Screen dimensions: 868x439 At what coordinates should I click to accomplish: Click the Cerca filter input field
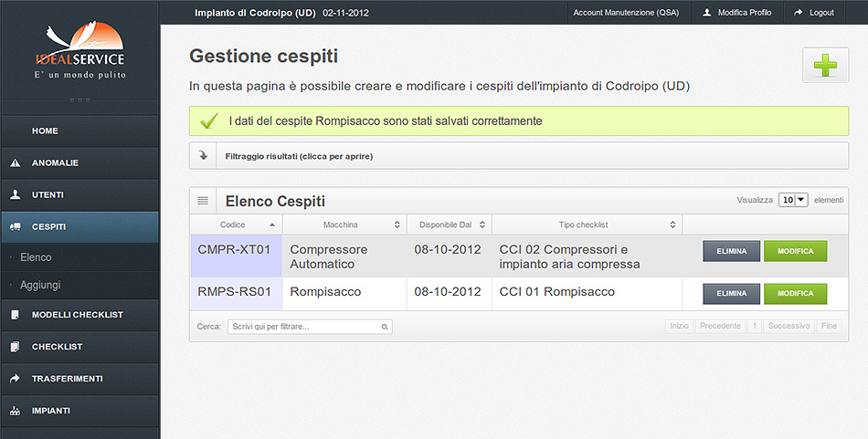pyautogui.click(x=310, y=327)
